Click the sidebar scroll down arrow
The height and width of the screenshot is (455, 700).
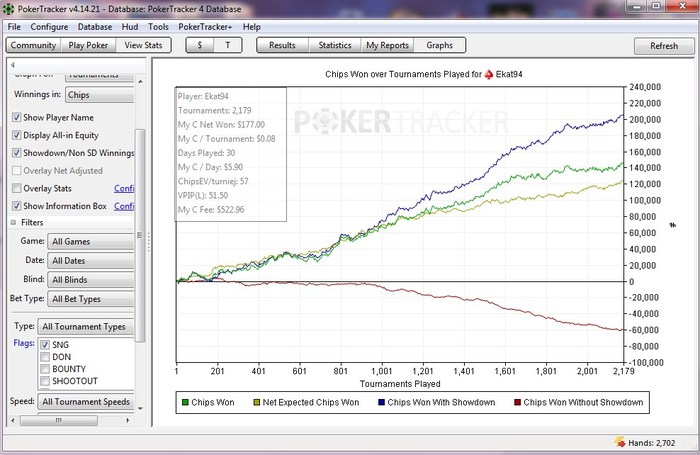click(x=140, y=408)
